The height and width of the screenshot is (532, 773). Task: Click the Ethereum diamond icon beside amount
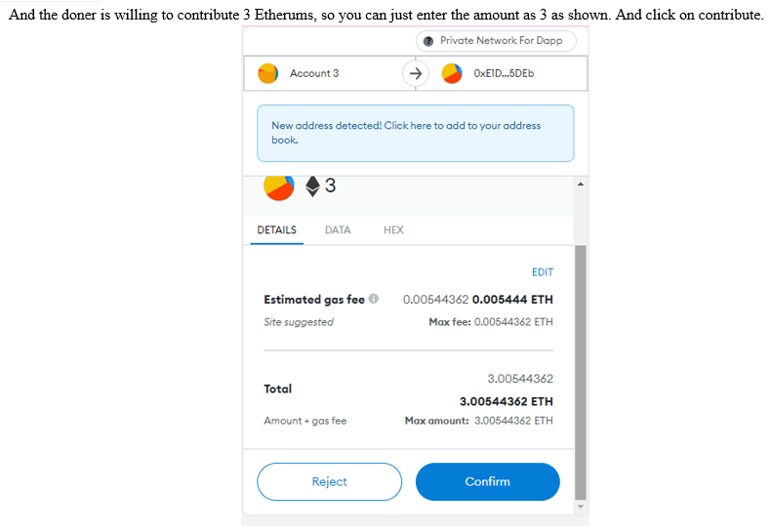coord(313,186)
